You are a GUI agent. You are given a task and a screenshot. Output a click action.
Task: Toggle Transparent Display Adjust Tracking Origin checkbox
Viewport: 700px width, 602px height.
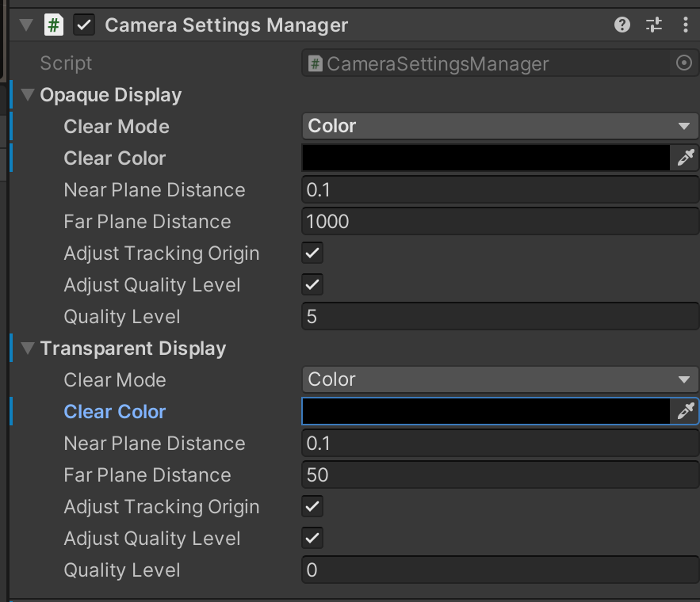coord(313,507)
